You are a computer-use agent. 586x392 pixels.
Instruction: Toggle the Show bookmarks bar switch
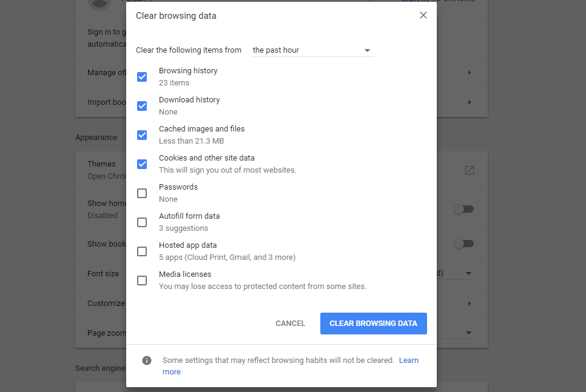click(x=464, y=244)
